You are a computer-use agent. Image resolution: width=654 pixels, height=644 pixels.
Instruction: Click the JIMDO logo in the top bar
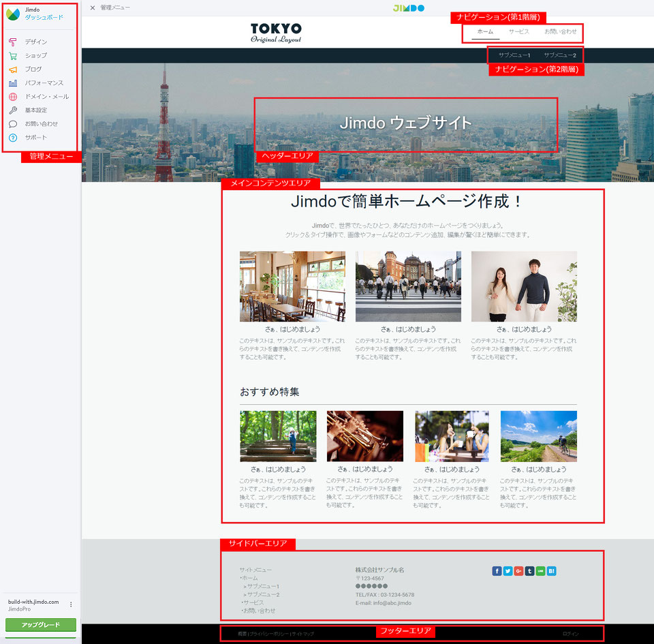tap(408, 8)
